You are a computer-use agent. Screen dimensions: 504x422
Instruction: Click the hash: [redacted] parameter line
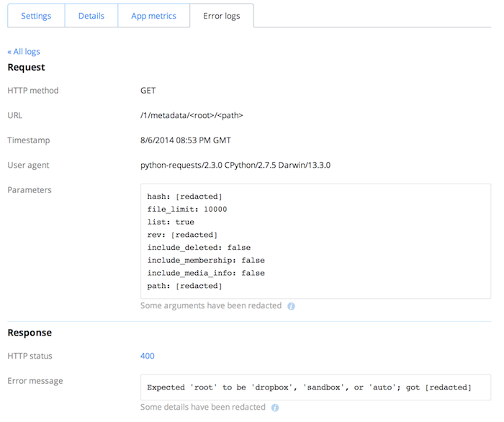click(184, 196)
